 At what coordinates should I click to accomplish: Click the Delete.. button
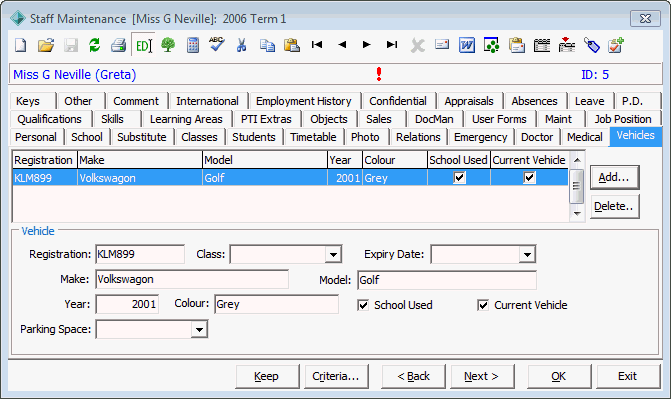click(614, 206)
